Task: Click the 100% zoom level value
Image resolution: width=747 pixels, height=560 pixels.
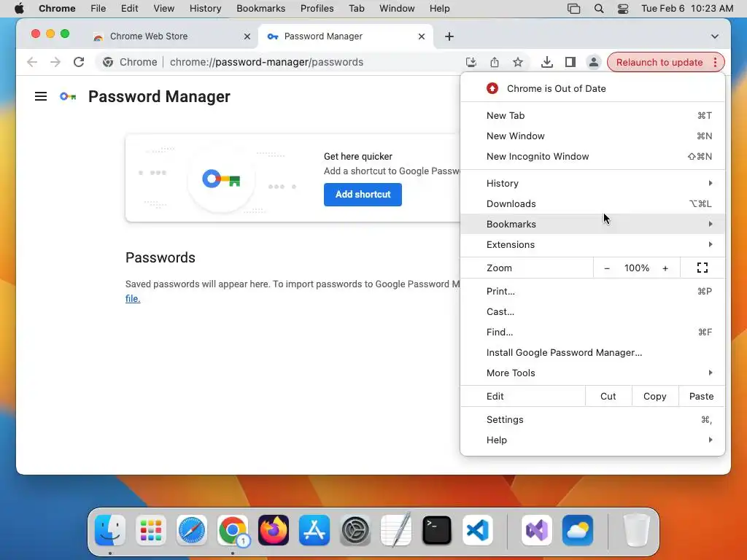Action: pyautogui.click(x=636, y=268)
